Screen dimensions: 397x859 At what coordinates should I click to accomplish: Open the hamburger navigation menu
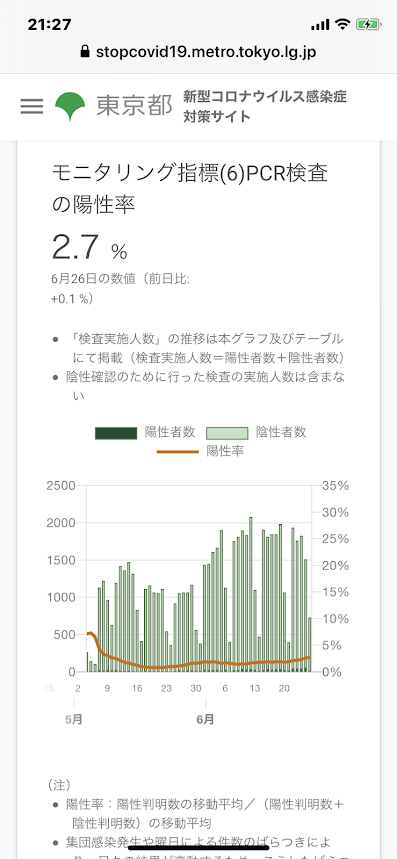point(32,106)
